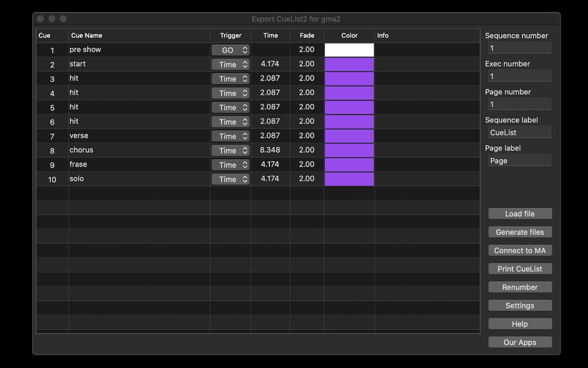
Task: Open the Help button
Action: (x=520, y=324)
